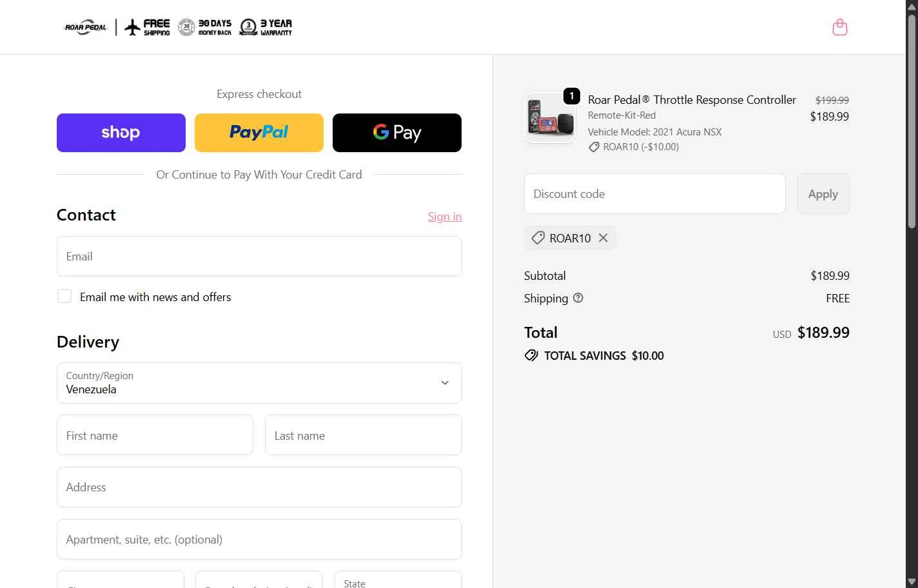Focus the Email input field
This screenshot has height=588, width=918.
coord(259,257)
